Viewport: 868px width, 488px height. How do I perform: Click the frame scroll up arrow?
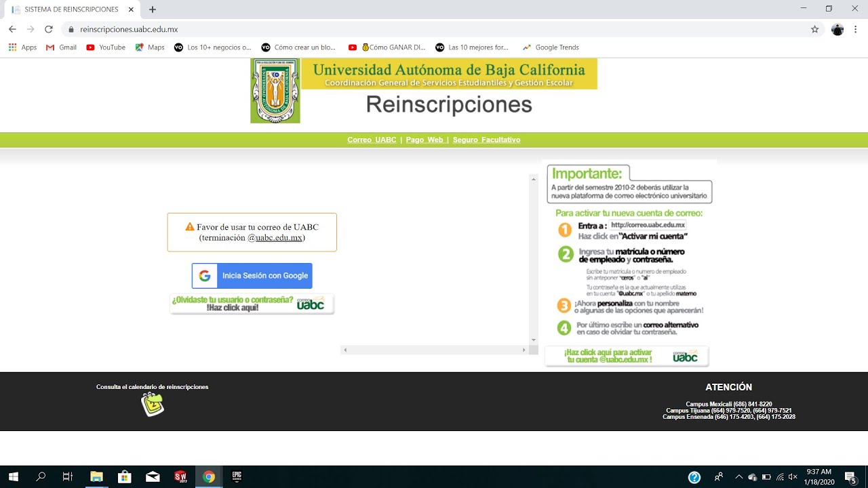pos(534,179)
